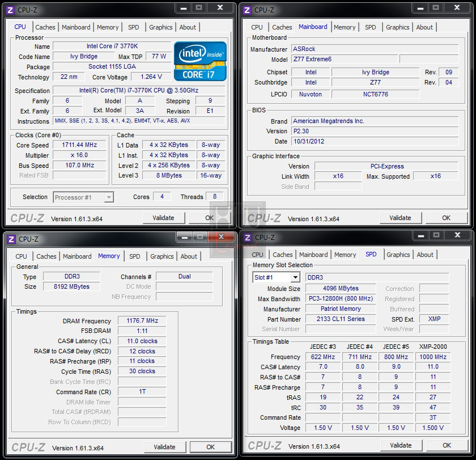Click Validate in the Memory tab window
Screen dimensions: 476x460
tap(164, 447)
